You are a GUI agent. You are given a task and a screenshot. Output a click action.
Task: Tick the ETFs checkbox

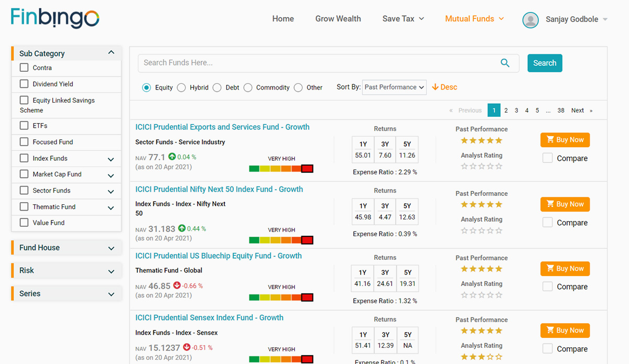pyautogui.click(x=24, y=126)
